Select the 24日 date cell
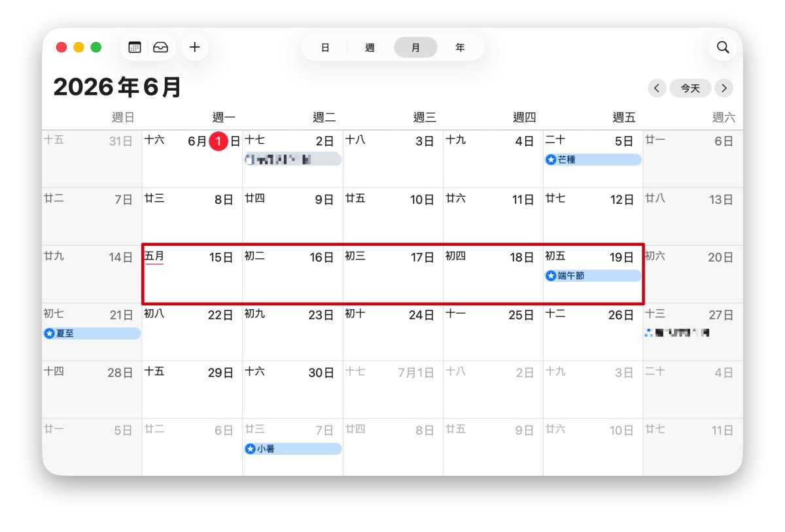 pos(392,331)
